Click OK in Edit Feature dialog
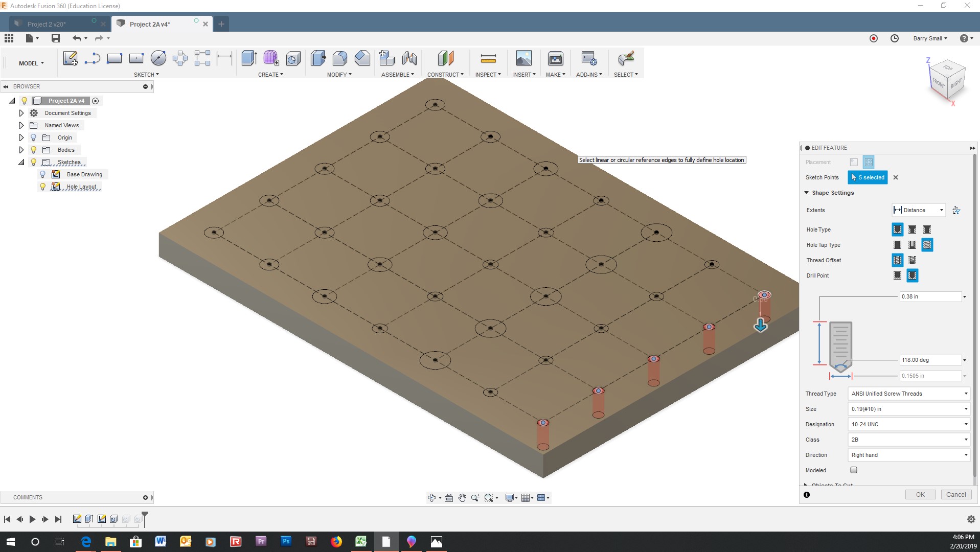980x552 pixels. [920, 495]
